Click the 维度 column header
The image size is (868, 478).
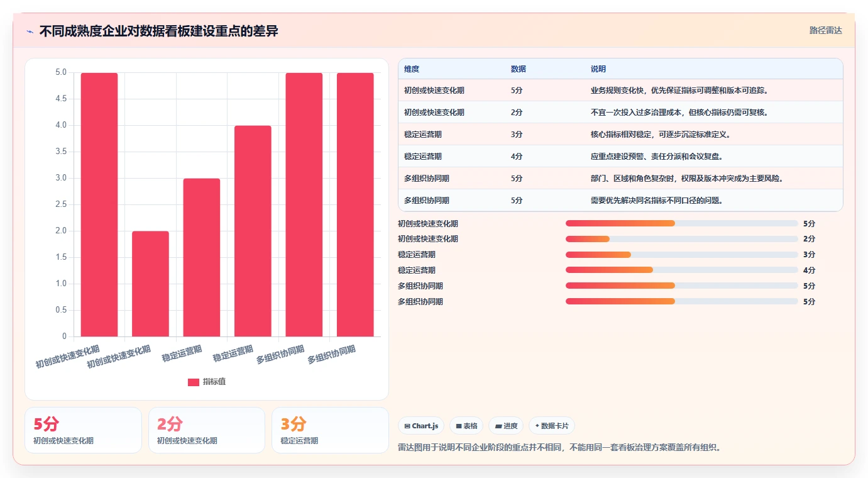tap(412, 69)
